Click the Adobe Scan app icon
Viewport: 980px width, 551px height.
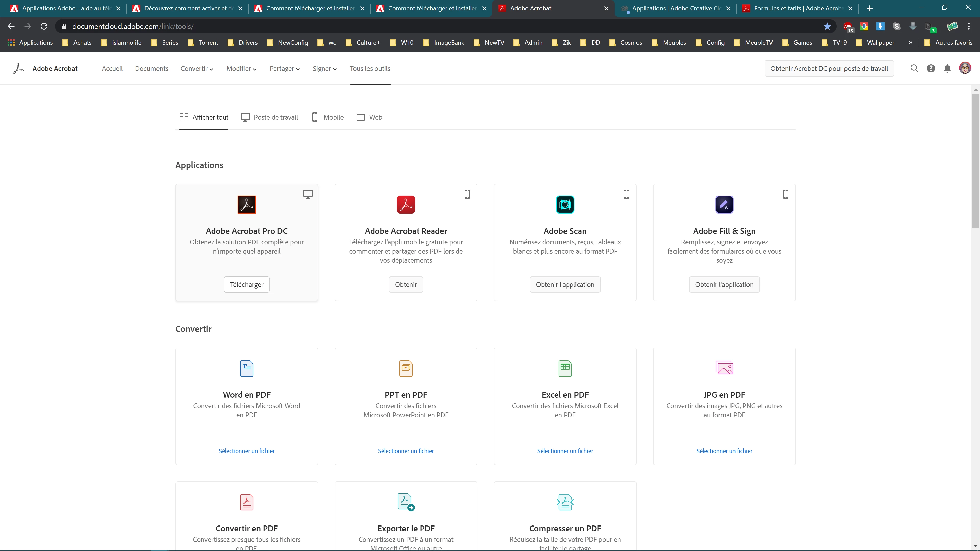(x=565, y=205)
